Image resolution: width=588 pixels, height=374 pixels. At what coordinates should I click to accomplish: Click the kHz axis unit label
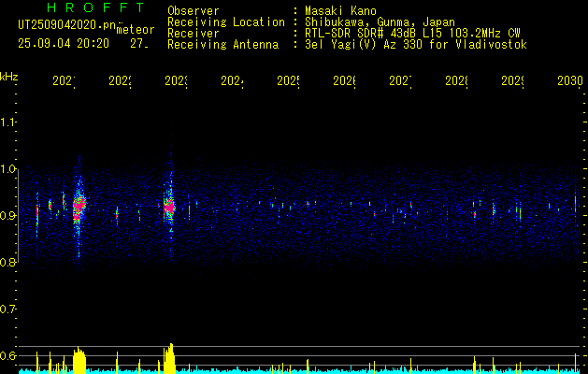(8, 77)
